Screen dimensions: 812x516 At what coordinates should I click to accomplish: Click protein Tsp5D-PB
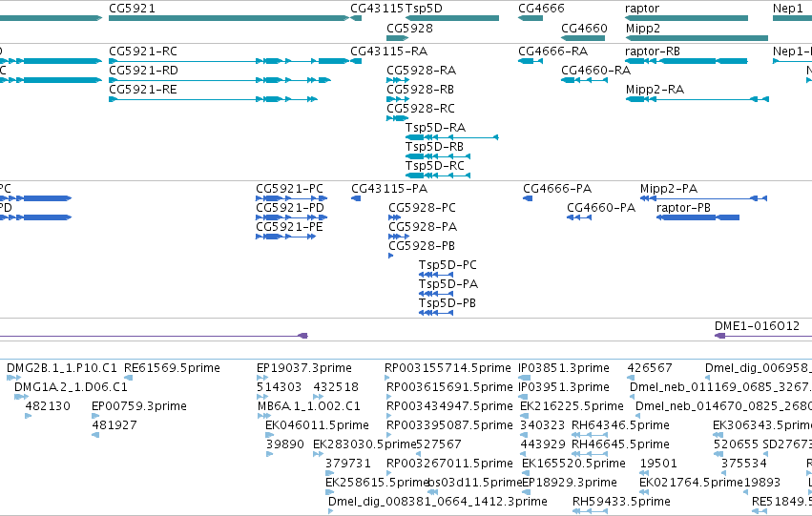(448, 304)
